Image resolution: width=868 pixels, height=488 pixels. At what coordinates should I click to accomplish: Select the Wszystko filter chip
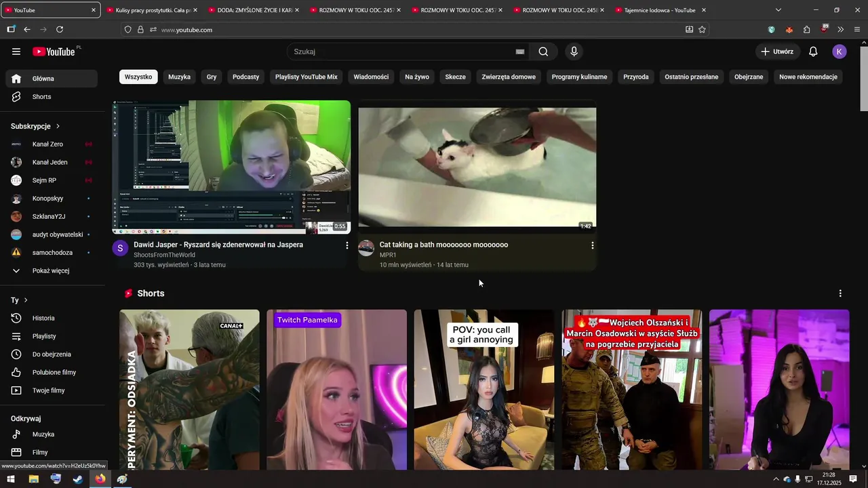coord(138,77)
